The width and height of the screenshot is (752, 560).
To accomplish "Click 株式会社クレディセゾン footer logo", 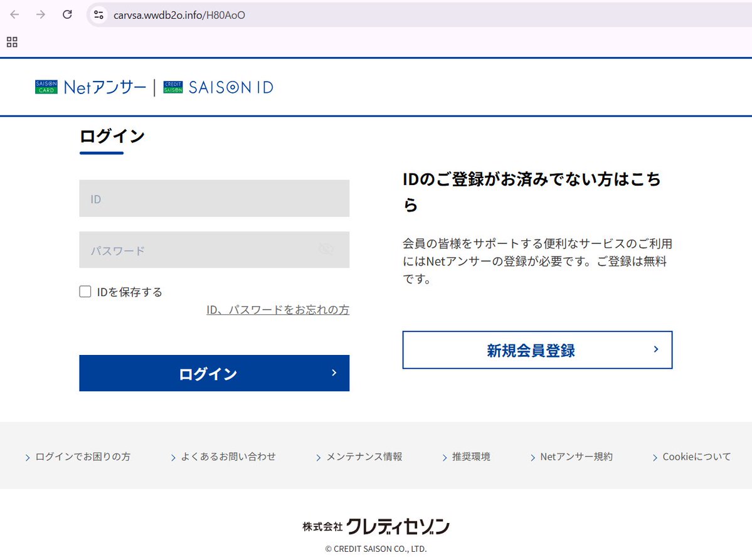I will [x=376, y=526].
